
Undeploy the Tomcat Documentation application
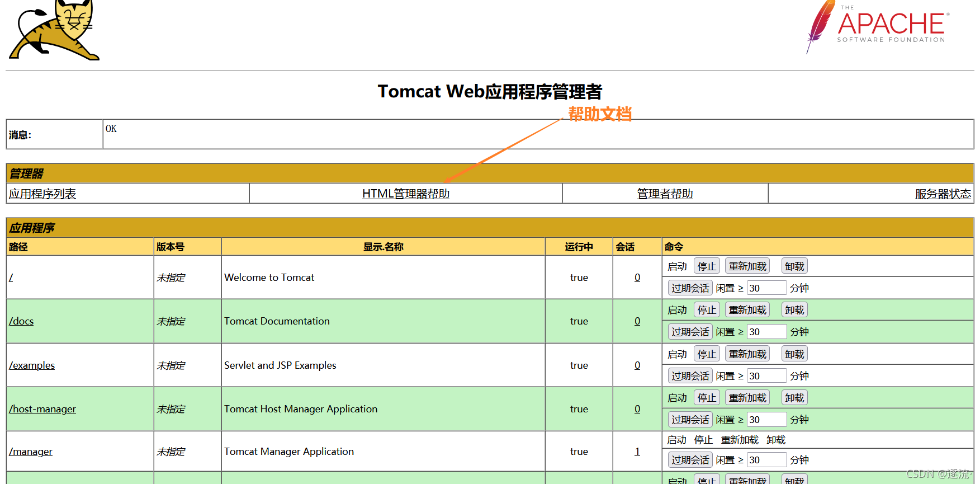pyautogui.click(x=794, y=310)
